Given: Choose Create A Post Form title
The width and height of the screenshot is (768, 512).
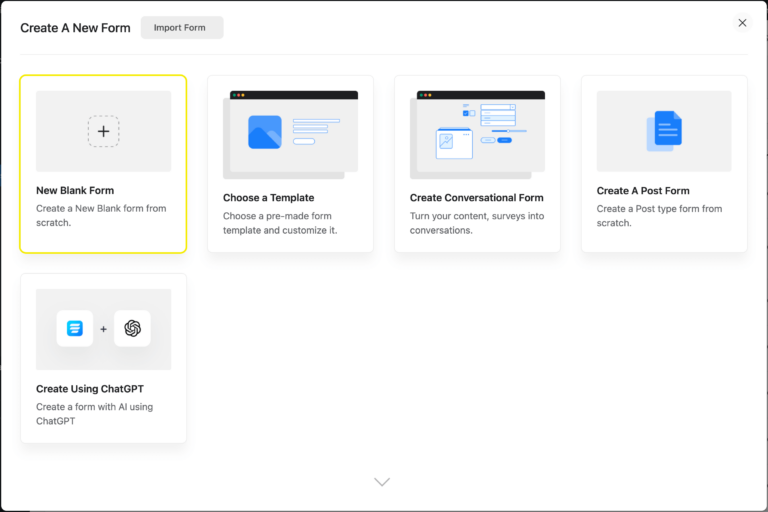Looking at the screenshot, I should pyautogui.click(x=643, y=190).
